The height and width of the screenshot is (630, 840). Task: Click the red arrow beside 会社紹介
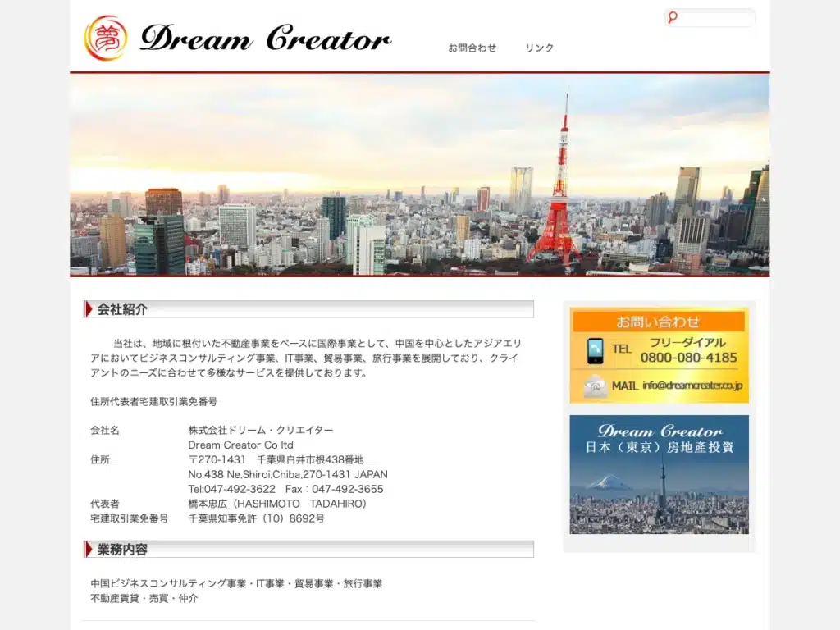click(x=89, y=309)
